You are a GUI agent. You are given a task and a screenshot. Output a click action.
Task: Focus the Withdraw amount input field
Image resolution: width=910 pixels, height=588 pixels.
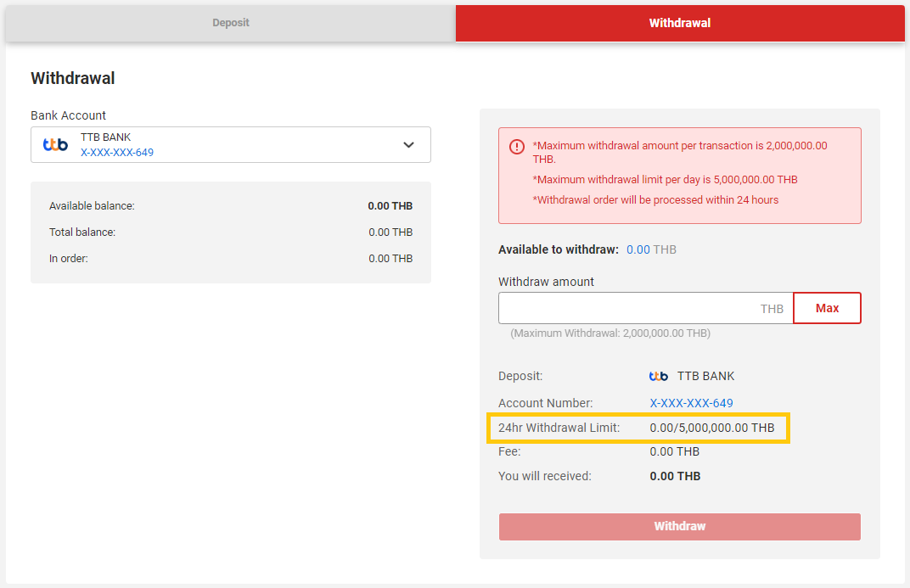point(645,308)
